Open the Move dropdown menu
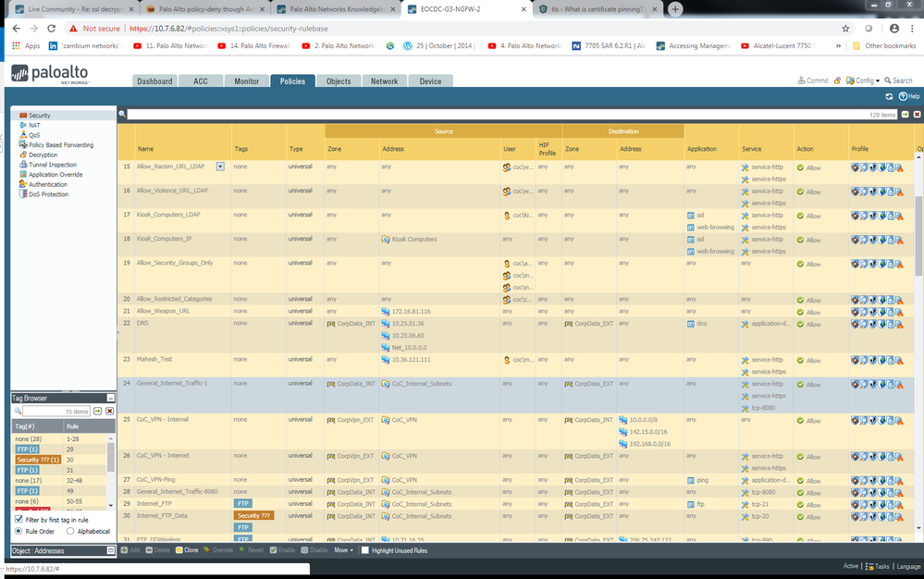 point(343,550)
